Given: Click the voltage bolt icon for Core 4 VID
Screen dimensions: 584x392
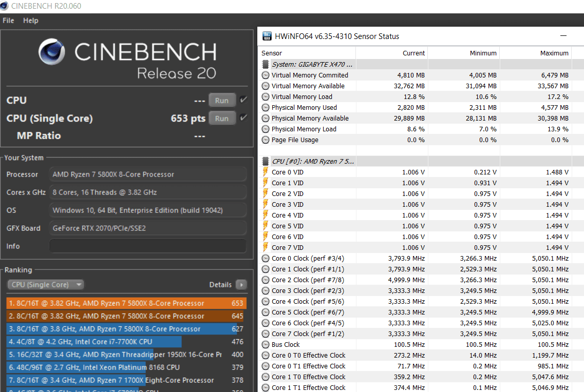Looking at the screenshot, I should 266,215.
